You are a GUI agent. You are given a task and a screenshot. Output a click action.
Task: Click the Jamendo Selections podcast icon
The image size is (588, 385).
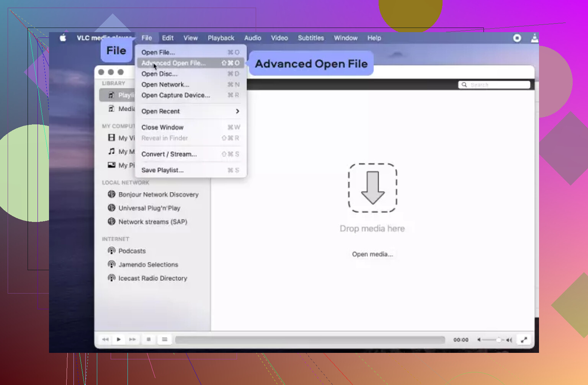pos(111,264)
